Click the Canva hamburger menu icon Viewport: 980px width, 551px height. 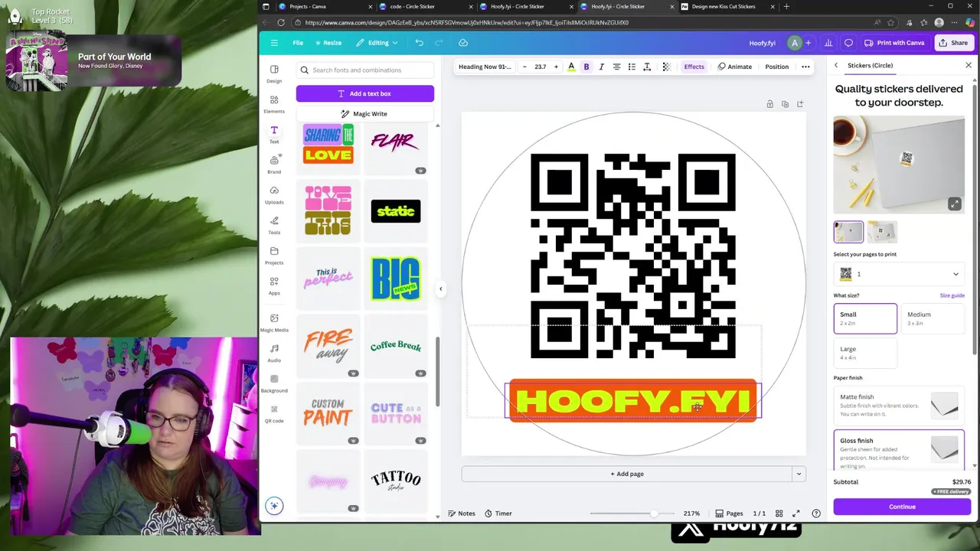coord(273,43)
